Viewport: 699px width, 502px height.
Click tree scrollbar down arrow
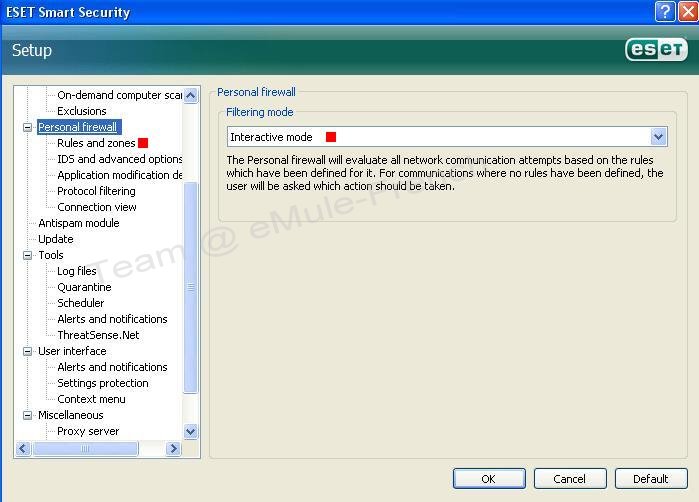pyautogui.click(x=191, y=432)
